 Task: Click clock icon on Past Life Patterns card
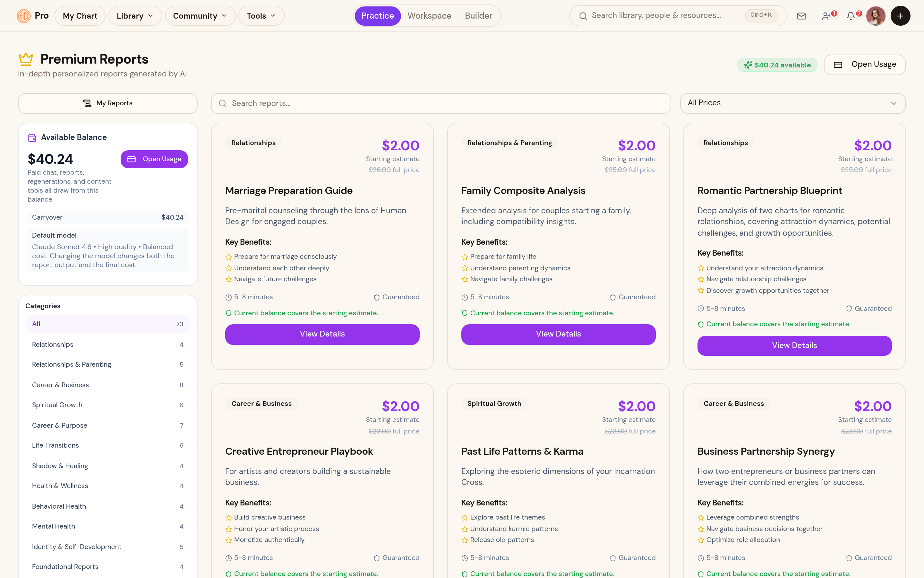coord(464,558)
